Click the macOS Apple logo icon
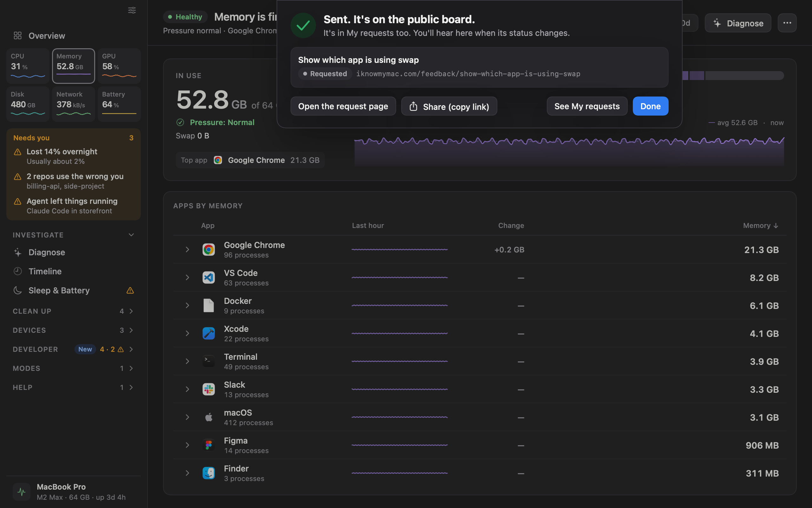 (x=208, y=417)
